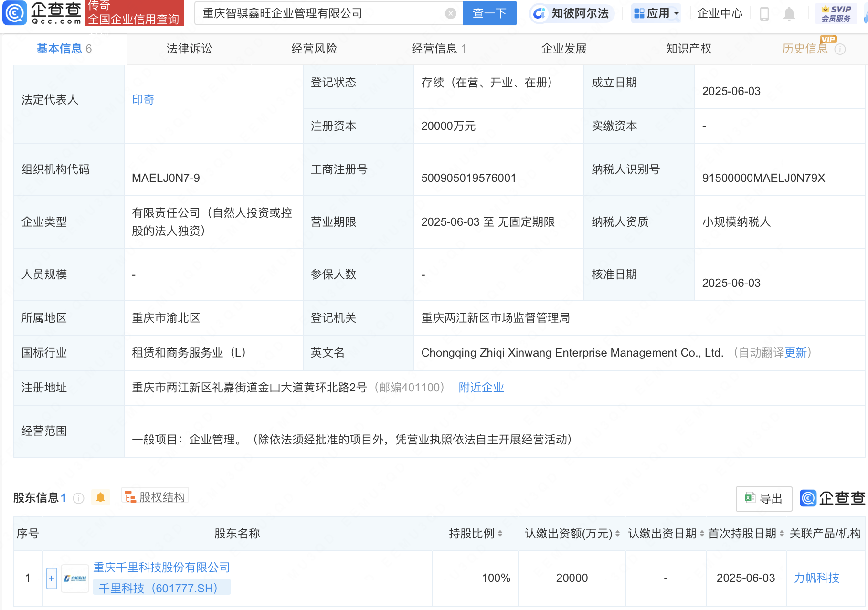Screen dimensions: 868x610
Task: Open shareholder 重庆千里科技股份有限公司
Action: click(x=161, y=568)
